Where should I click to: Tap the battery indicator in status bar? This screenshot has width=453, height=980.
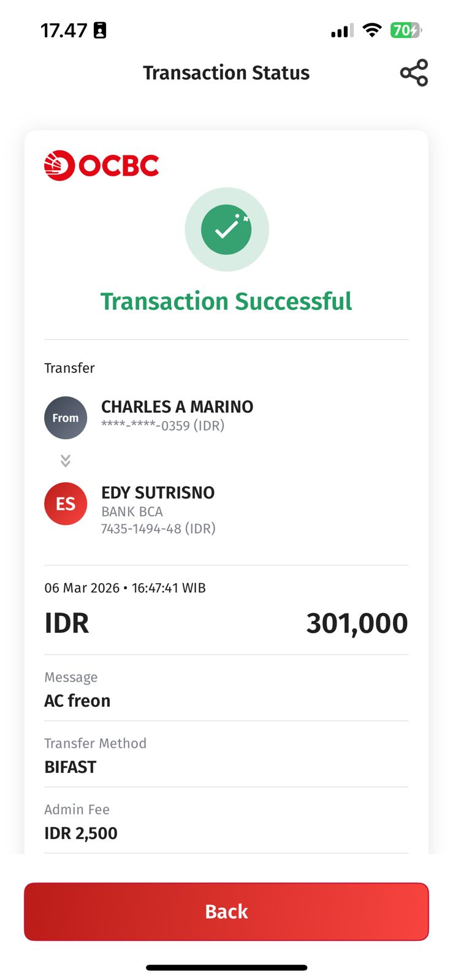pyautogui.click(x=405, y=30)
